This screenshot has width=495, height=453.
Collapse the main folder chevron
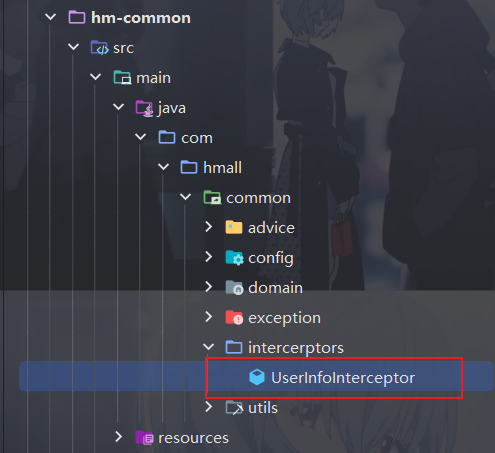pos(96,77)
